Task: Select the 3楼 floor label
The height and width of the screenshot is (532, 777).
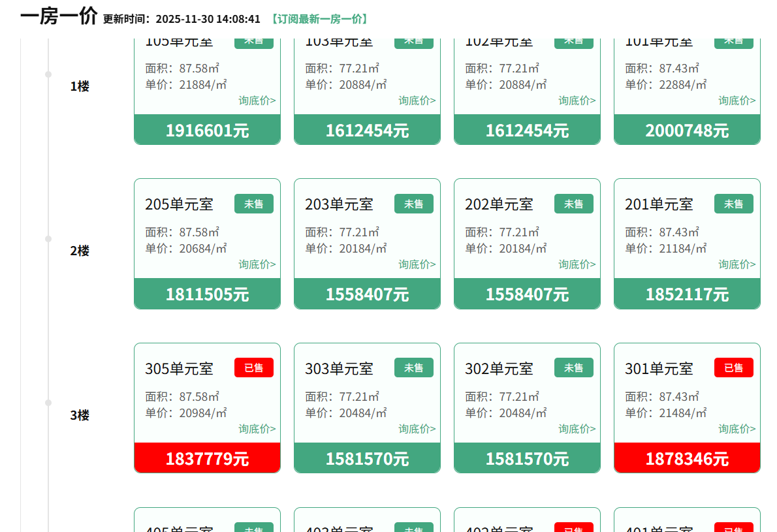Action: pyautogui.click(x=80, y=415)
